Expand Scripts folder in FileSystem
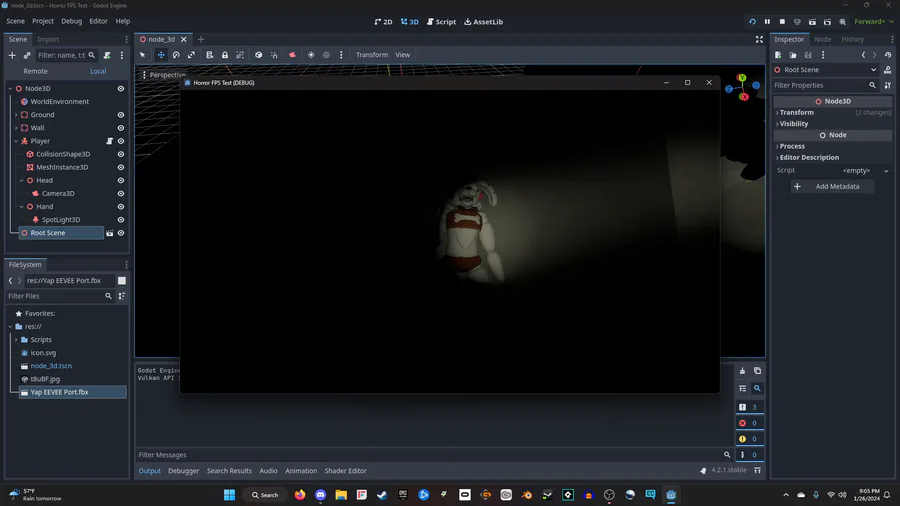Screen dimensions: 900x506 click(16, 340)
